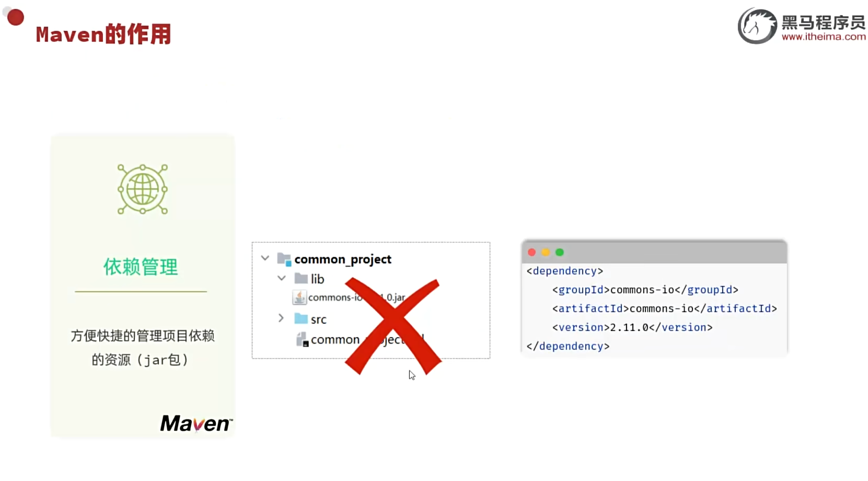The width and height of the screenshot is (868, 481).
Task: Click the red record dot top-left
Action: 16,17
